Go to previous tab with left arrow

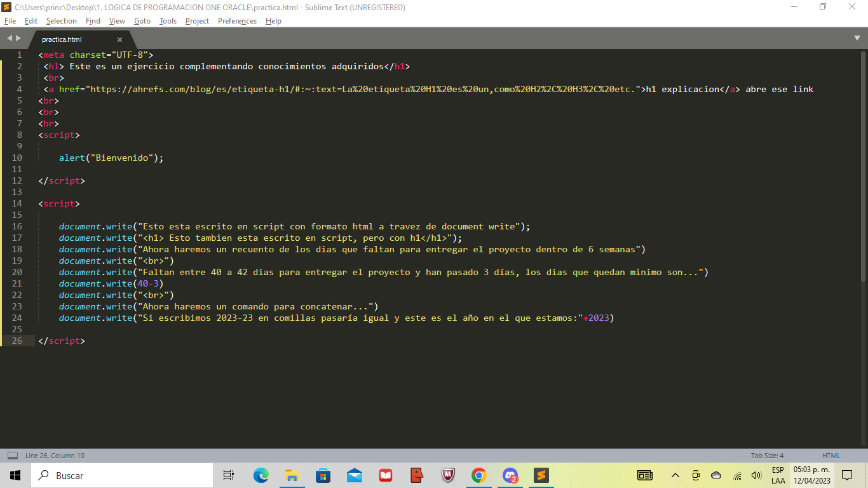click(9, 39)
